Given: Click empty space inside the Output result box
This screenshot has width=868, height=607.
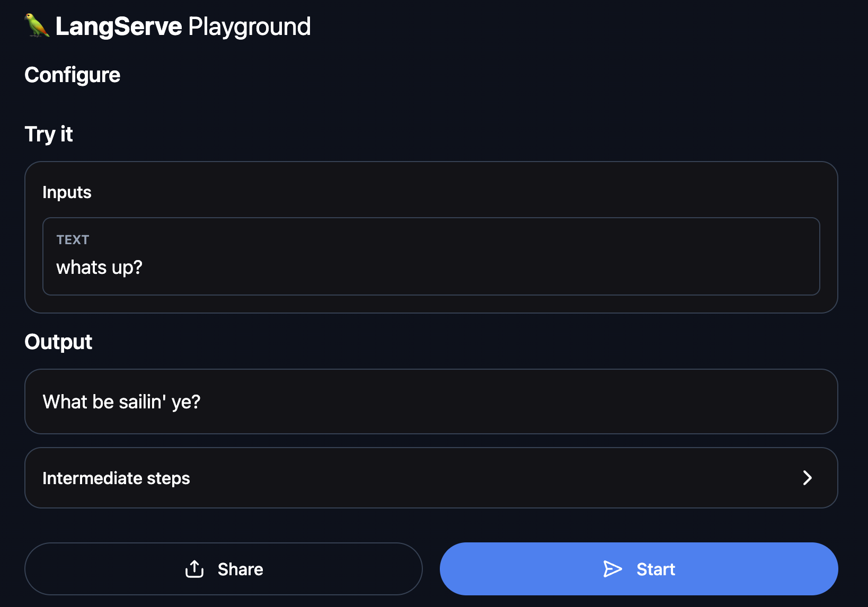Looking at the screenshot, I should click(x=530, y=401).
